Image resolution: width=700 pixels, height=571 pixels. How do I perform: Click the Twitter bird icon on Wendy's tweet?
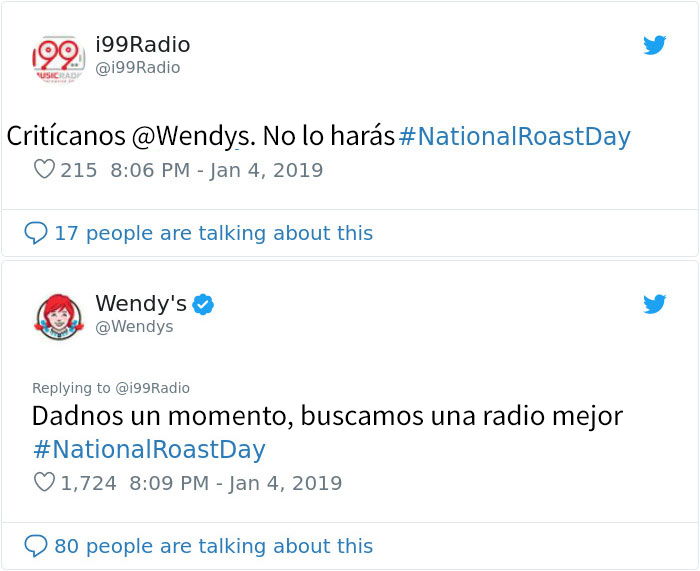654,304
